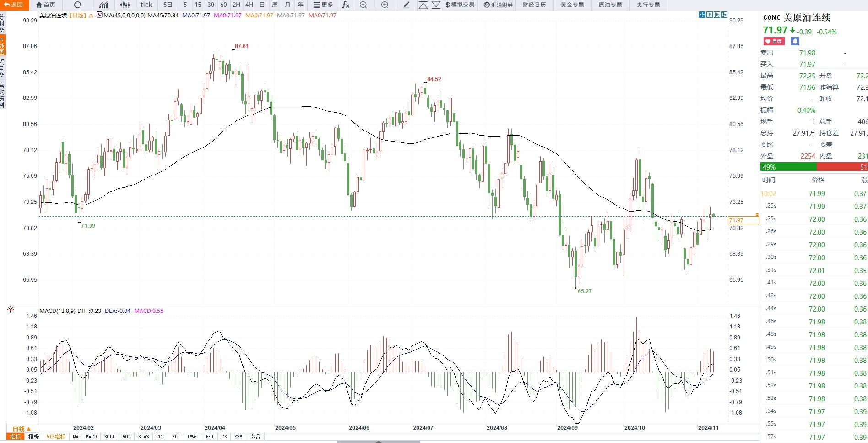Toggle the 自选 favorite heart button

(x=774, y=41)
